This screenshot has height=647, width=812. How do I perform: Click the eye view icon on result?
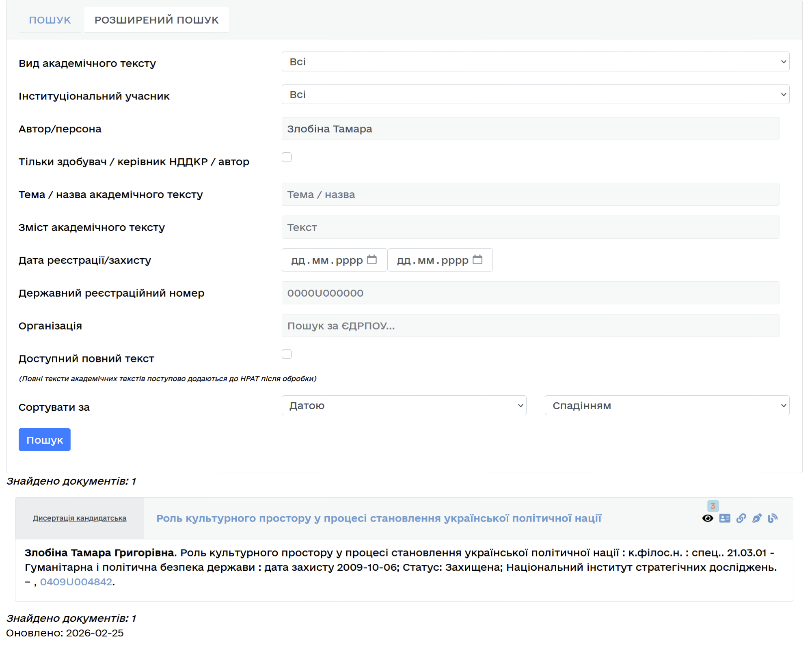[707, 518]
